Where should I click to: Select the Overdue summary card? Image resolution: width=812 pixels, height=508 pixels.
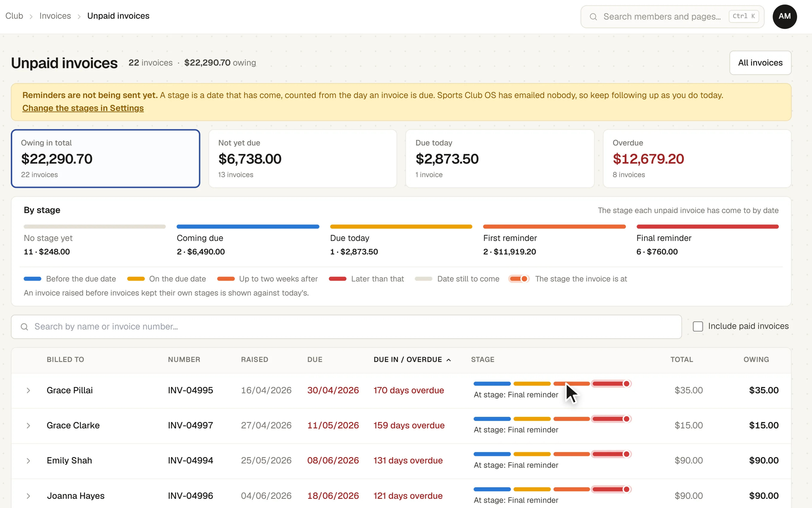[697, 158]
